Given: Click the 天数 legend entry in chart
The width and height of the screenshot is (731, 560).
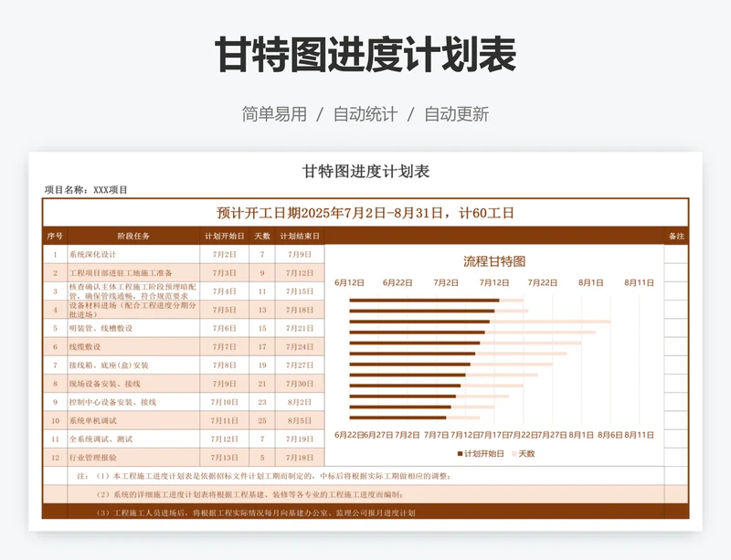Looking at the screenshot, I should [524, 454].
